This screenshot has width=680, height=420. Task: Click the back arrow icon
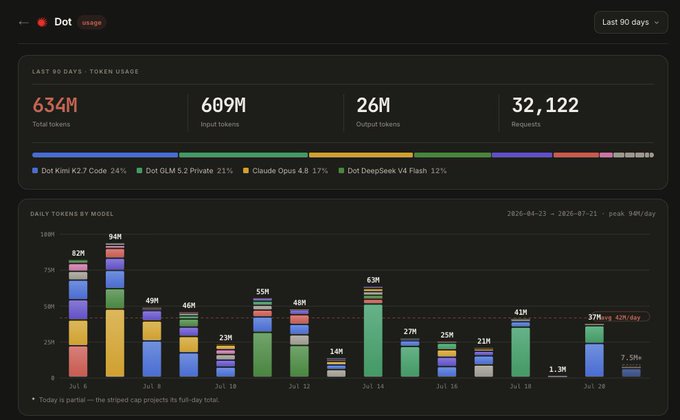pyautogui.click(x=24, y=23)
